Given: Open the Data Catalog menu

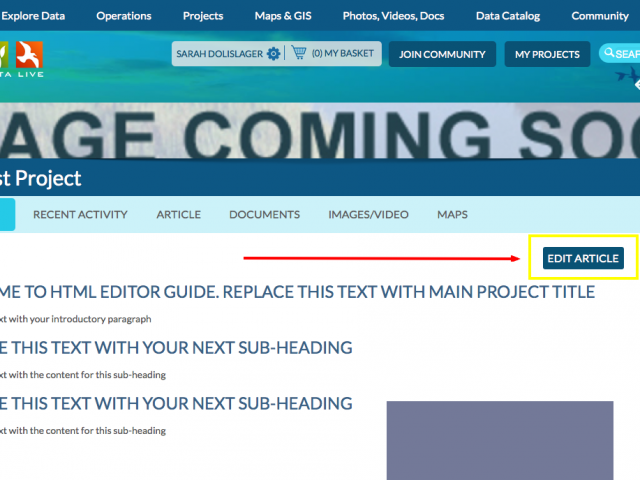Looking at the screenshot, I should coord(508,16).
